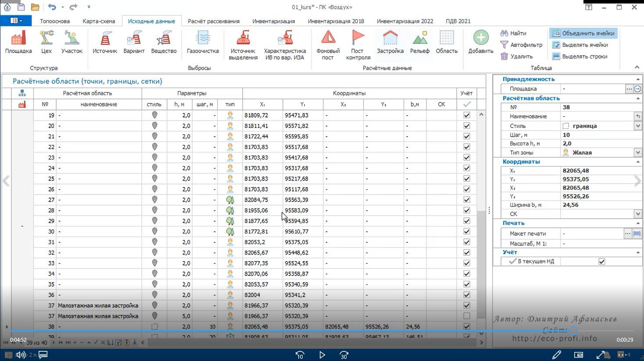Viewport: 644px width, 361px height.
Task: Collapse the ribbon with the chevron
Action: 637,67
